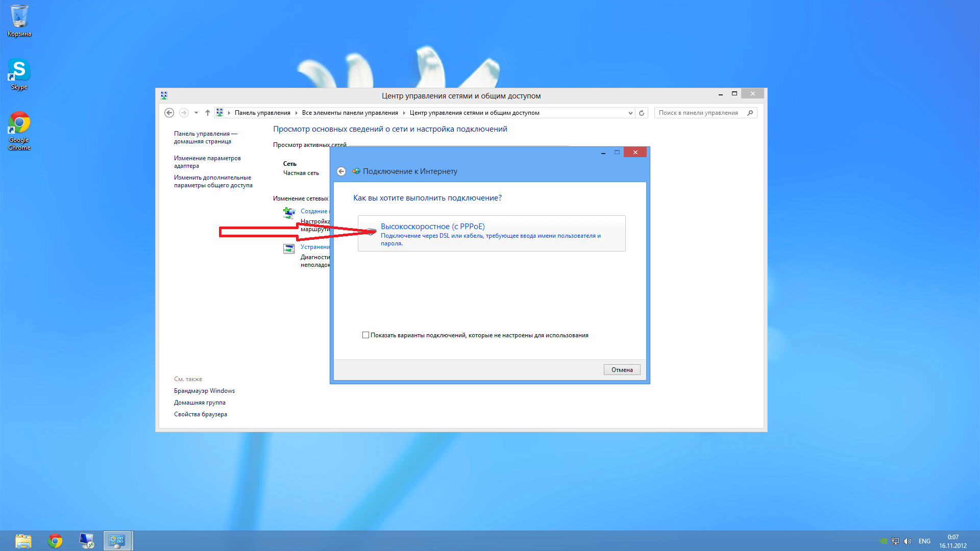Select the Control Panel taskbar button
The width and height of the screenshot is (980, 551).
coord(118,541)
